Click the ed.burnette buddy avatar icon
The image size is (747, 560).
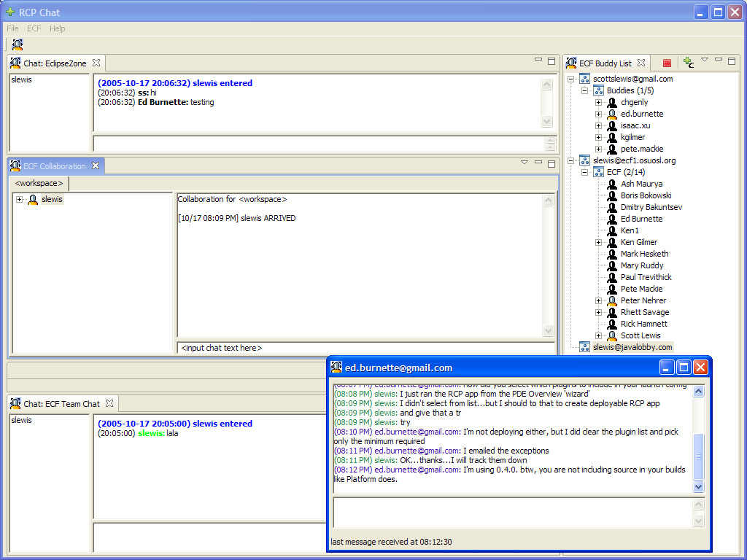pyautogui.click(x=612, y=114)
